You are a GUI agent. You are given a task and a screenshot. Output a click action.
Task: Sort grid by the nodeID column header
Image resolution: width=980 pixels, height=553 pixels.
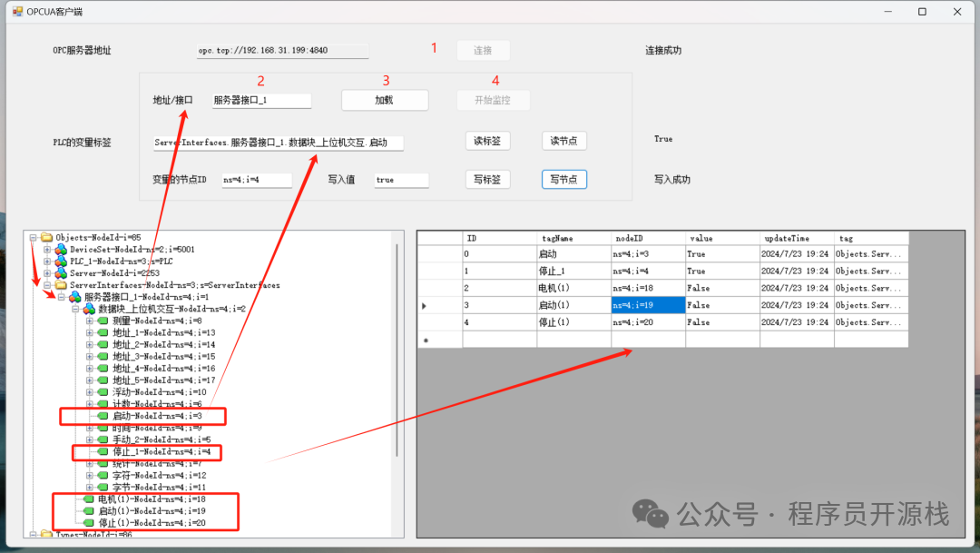(647, 238)
